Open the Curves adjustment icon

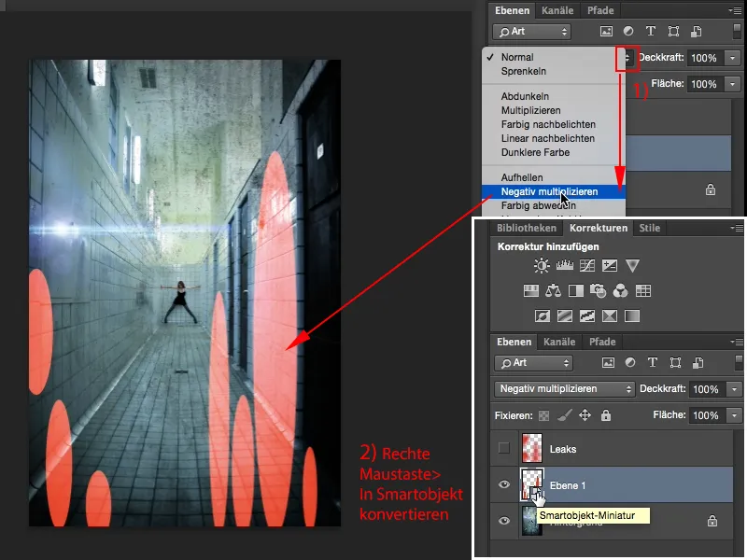[587, 264]
